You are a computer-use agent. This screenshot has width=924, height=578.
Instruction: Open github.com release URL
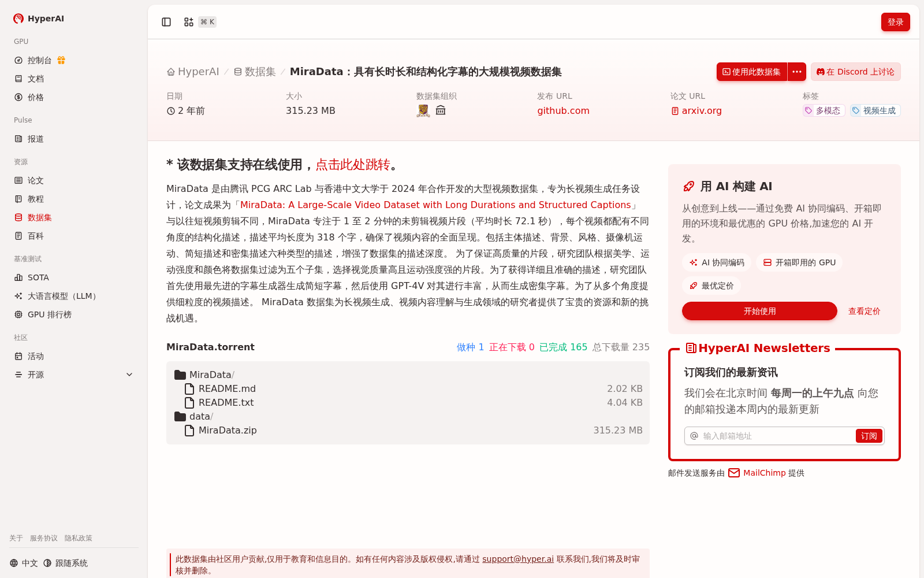point(563,110)
